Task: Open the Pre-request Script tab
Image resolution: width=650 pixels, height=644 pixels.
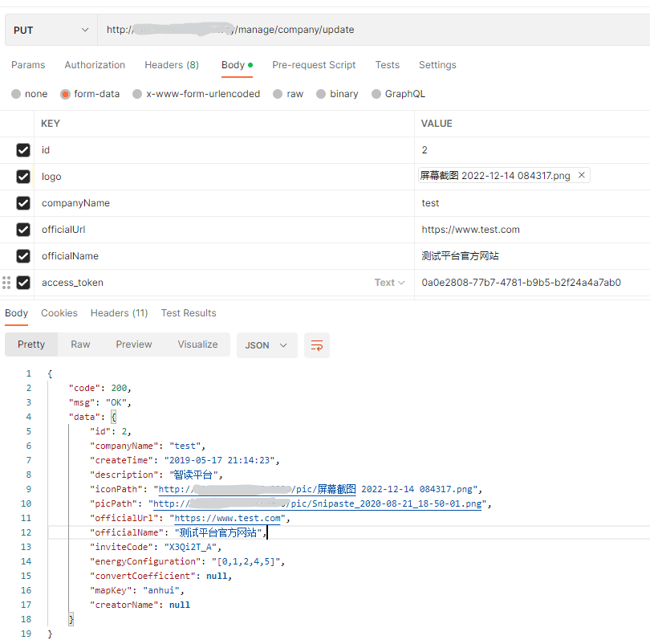Action: 314,65
